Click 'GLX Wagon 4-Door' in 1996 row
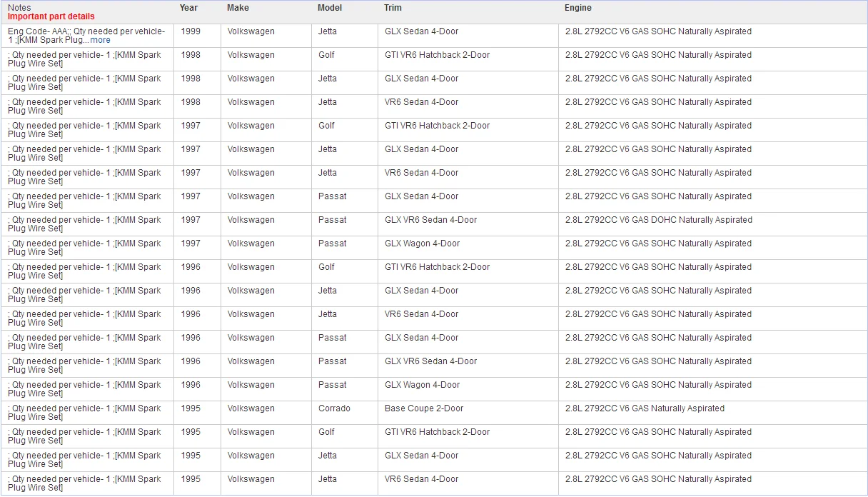868x497 pixels. [x=422, y=385]
